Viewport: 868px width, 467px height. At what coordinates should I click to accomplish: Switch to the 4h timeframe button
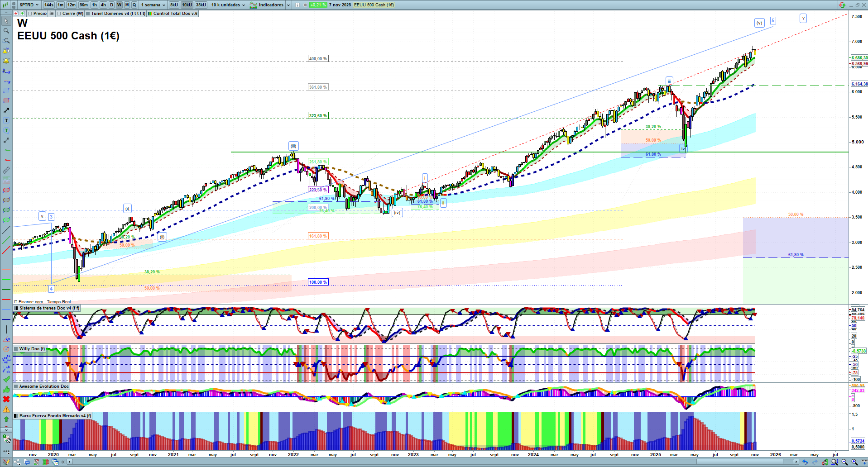[103, 5]
